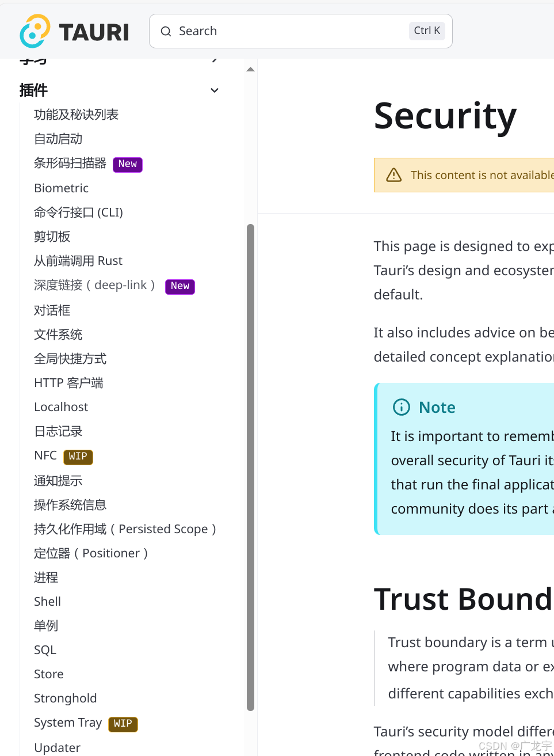This screenshot has height=756, width=554.
Task: Click the New badge beside 条形码扫描器
Action: pos(127,164)
